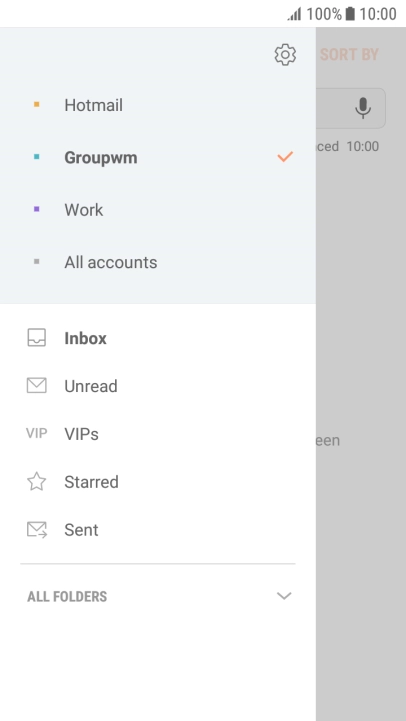The width and height of the screenshot is (406, 721).
Task: Tap the orange Hotmail color marker
Action: point(37,105)
